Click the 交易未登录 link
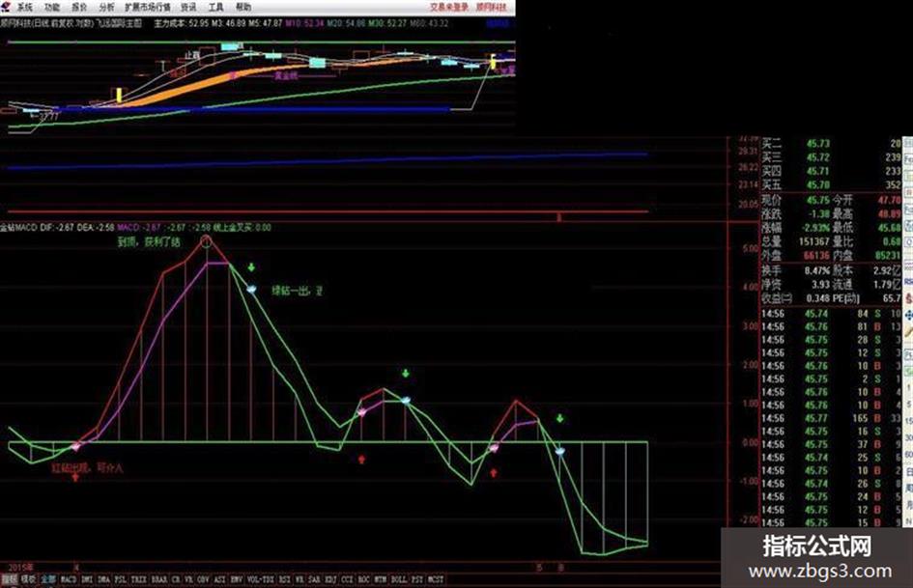This screenshot has height=588, width=913. click(449, 7)
